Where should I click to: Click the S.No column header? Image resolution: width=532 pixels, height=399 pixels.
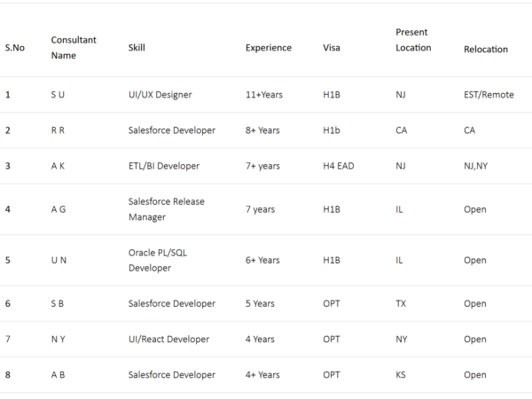tap(15, 48)
